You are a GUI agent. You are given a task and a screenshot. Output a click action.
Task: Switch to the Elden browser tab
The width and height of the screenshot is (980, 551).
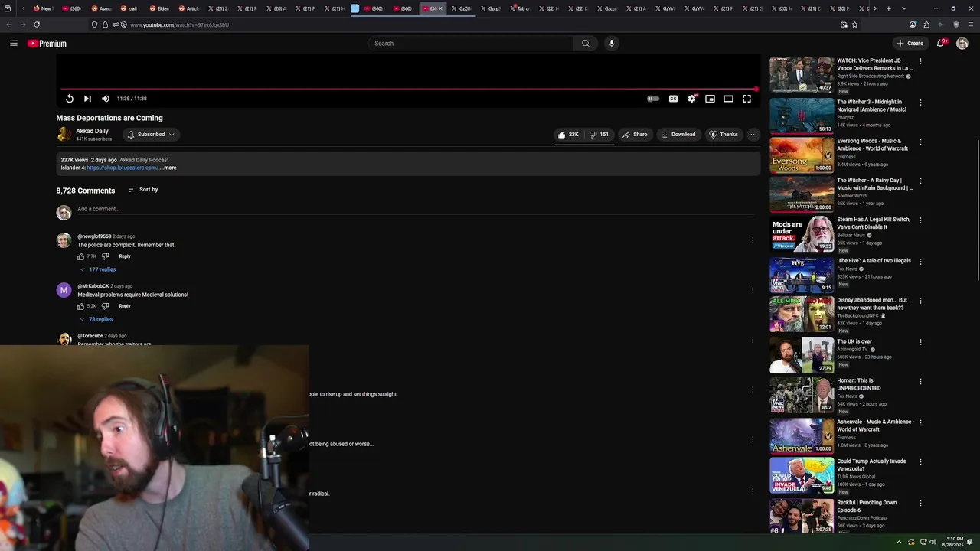159,8
